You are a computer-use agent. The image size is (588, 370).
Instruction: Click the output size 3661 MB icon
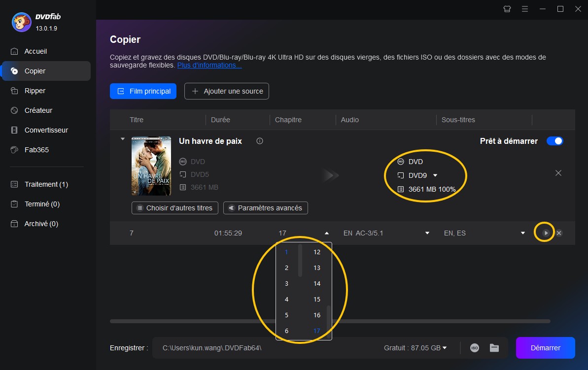click(401, 189)
